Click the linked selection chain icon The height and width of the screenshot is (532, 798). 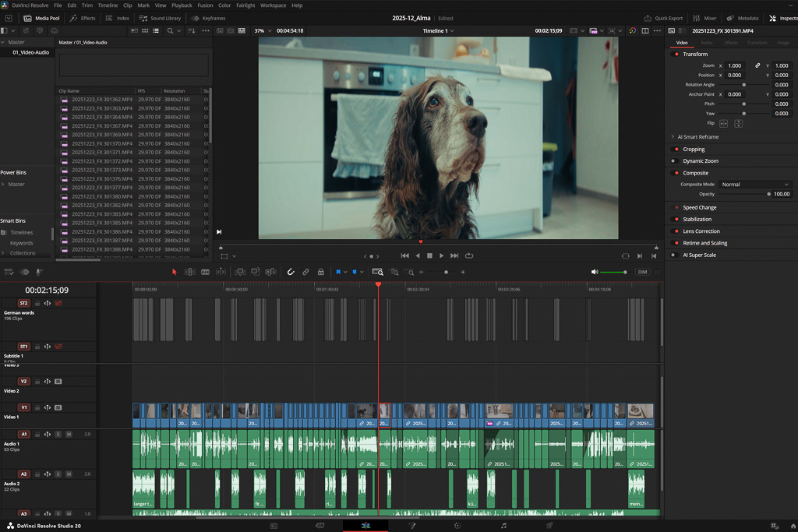(x=305, y=271)
